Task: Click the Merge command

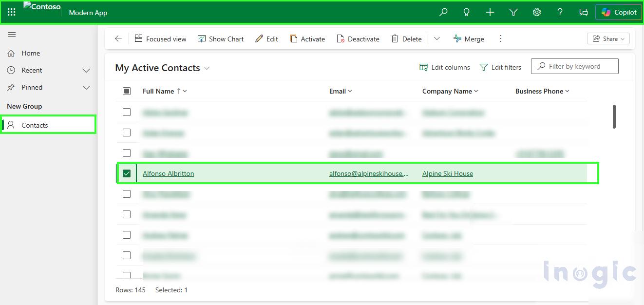Action: coord(469,39)
